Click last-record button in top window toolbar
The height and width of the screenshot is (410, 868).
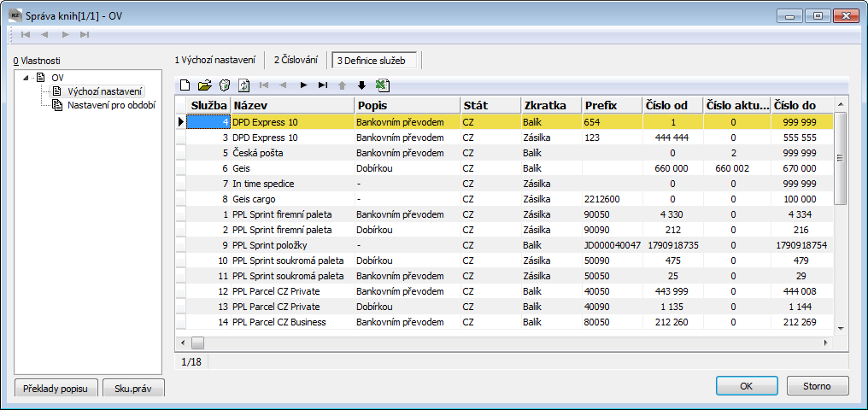84,34
